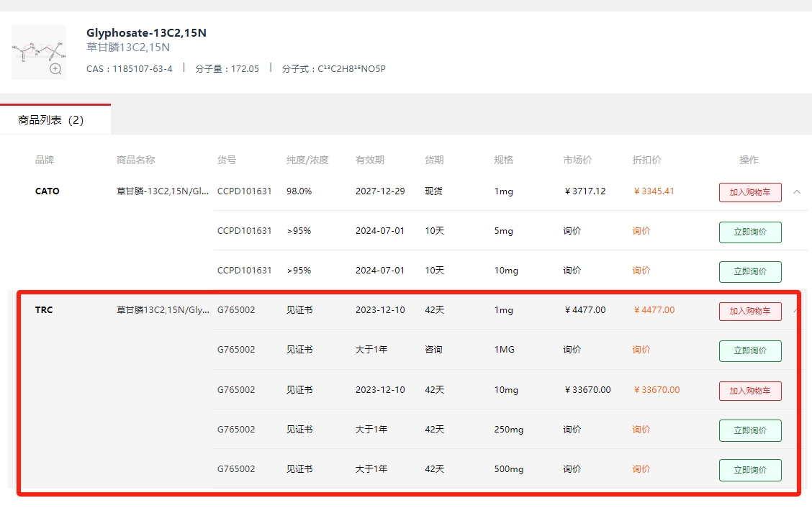Request quote for TRC 1MG item
The height and width of the screenshot is (521, 812).
[x=750, y=350]
